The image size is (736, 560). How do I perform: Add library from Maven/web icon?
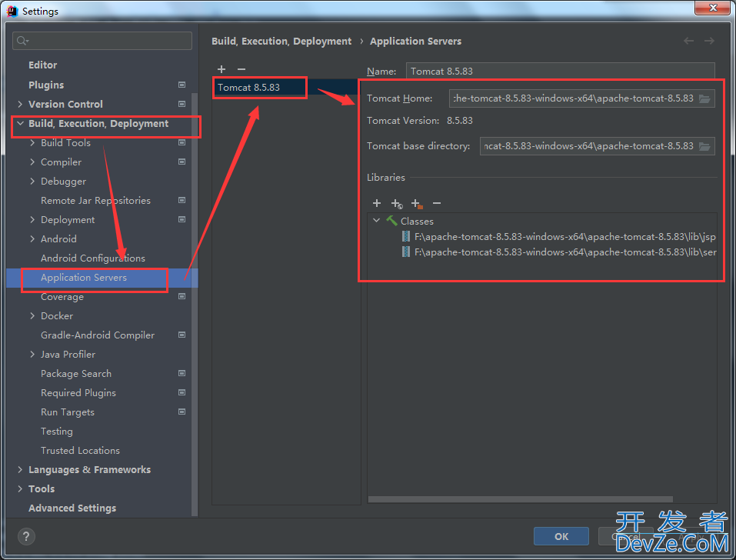pyautogui.click(x=397, y=204)
